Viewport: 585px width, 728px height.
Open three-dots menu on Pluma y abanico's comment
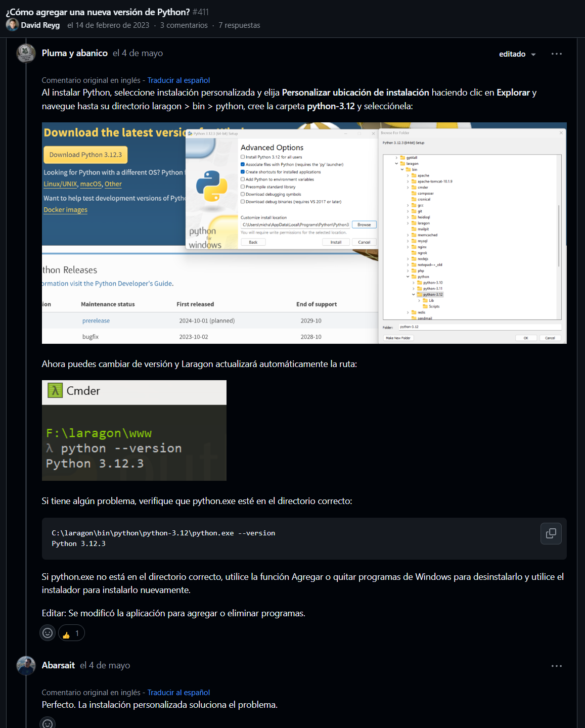click(x=556, y=54)
